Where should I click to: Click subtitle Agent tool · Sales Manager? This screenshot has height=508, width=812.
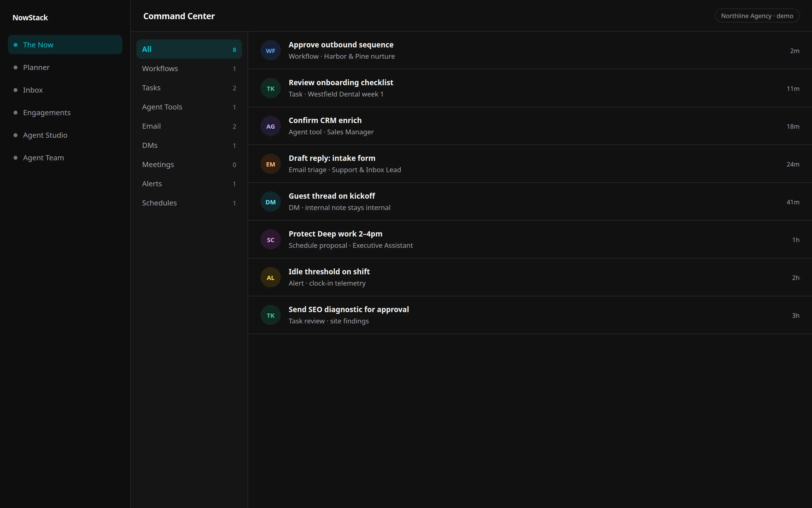331,132
